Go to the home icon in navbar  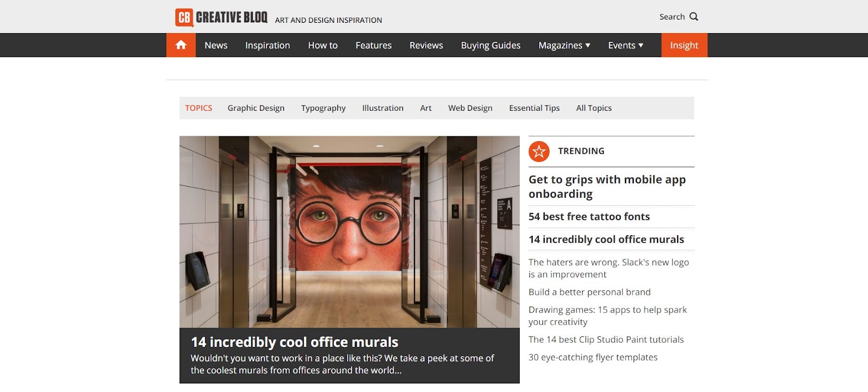[x=181, y=45]
